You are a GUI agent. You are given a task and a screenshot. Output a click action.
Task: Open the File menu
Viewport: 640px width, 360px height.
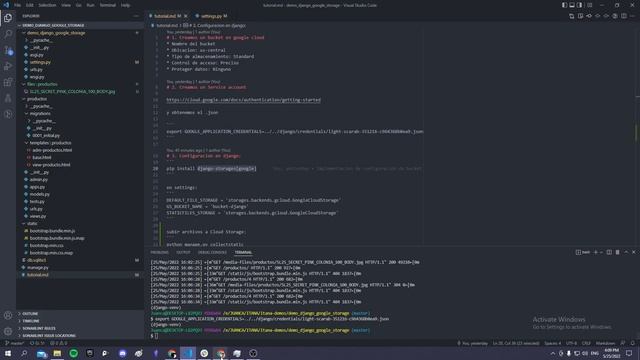(18, 5)
